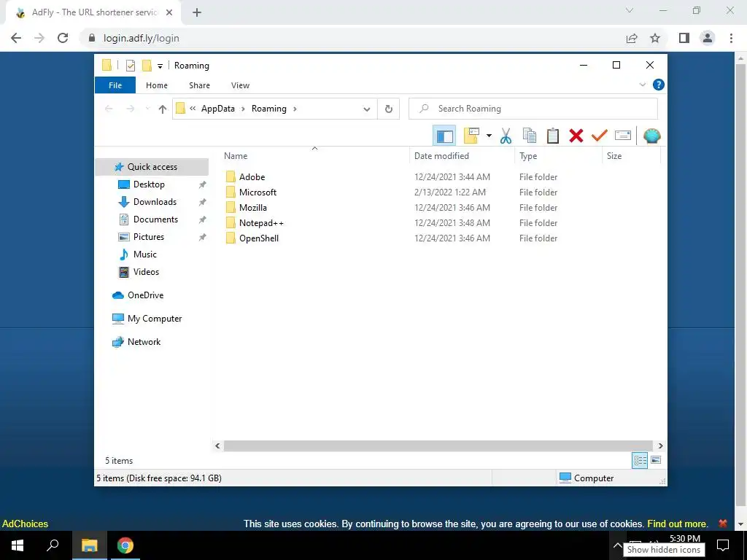The height and width of the screenshot is (560, 747).
Task: Sort by the Type column header
Action: [x=558, y=156]
